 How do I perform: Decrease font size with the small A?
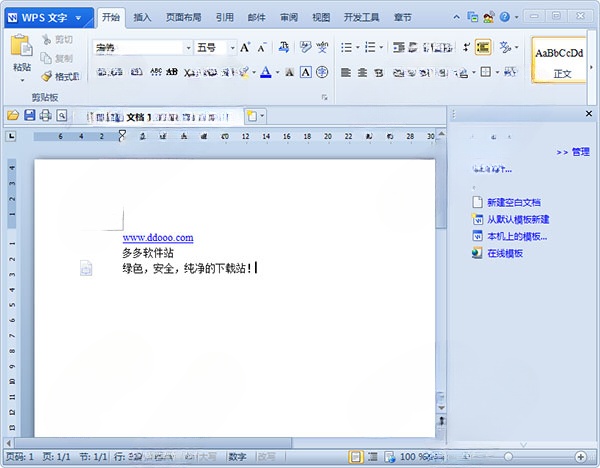(x=262, y=47)
